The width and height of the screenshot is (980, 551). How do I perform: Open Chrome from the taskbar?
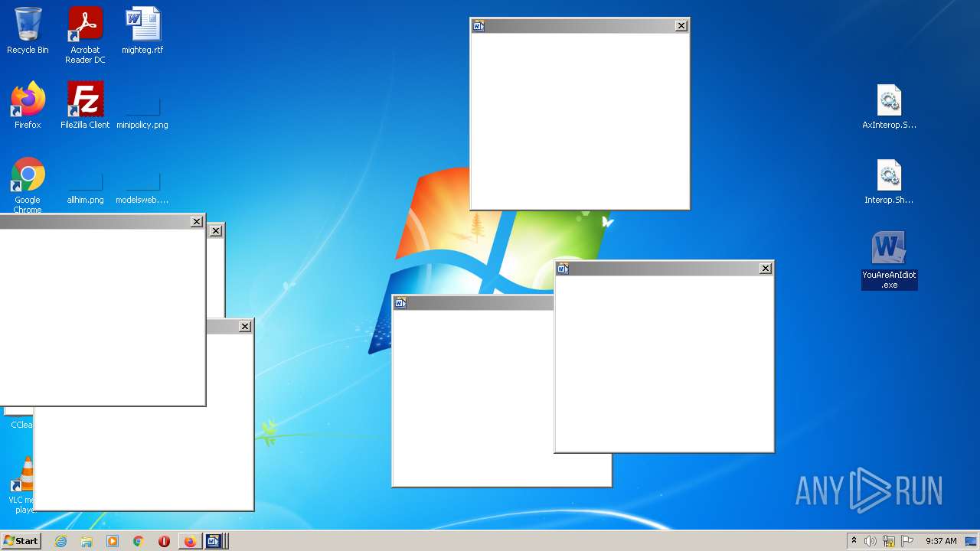coord(139,541)
